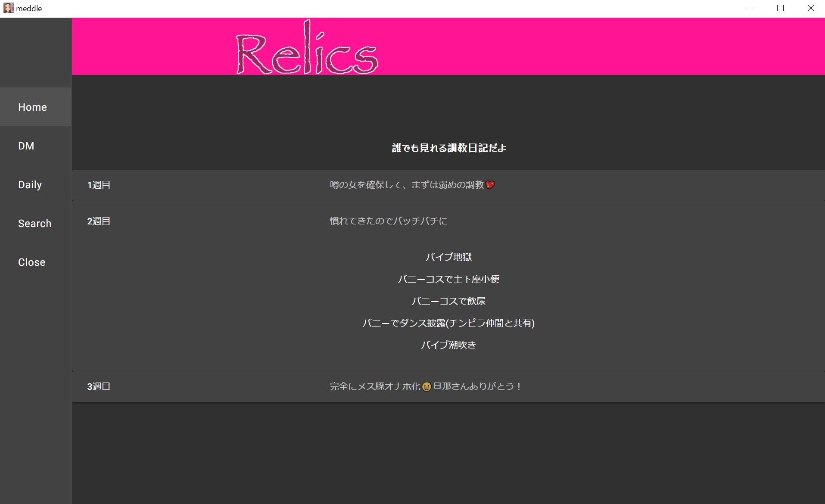825x504 pixels.
Task: Maximize the meddle window
Action: [780, 8]
